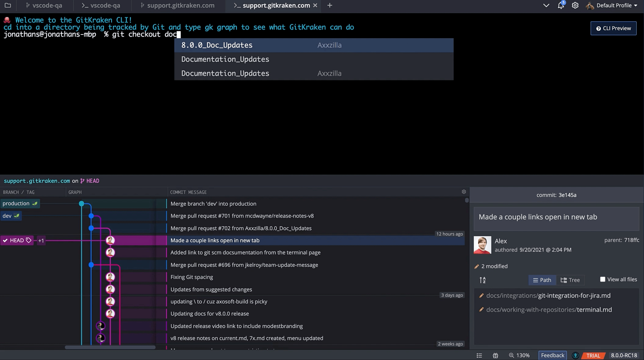This screenshot has width=644, height=360.
Task: Click the 8.0.0-RC18 version label
Action: click(x=624, y=355)
